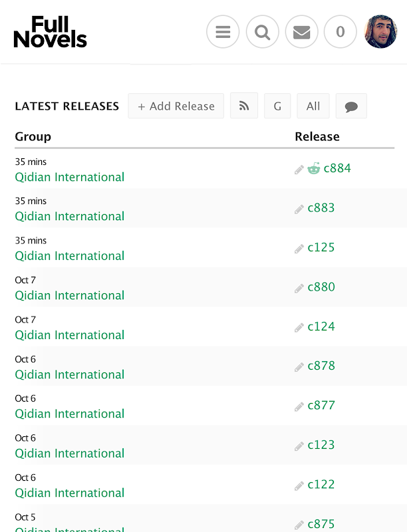The width and height of the screenshot is (407, 532).
Task: Click the search magnifier icon
Action: point(262,32)
